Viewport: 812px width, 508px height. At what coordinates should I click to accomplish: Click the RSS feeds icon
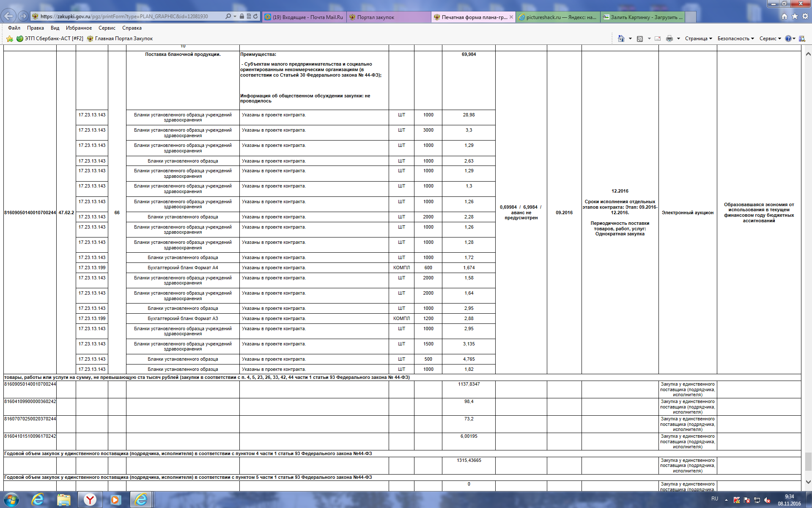[x=640, y=39]
